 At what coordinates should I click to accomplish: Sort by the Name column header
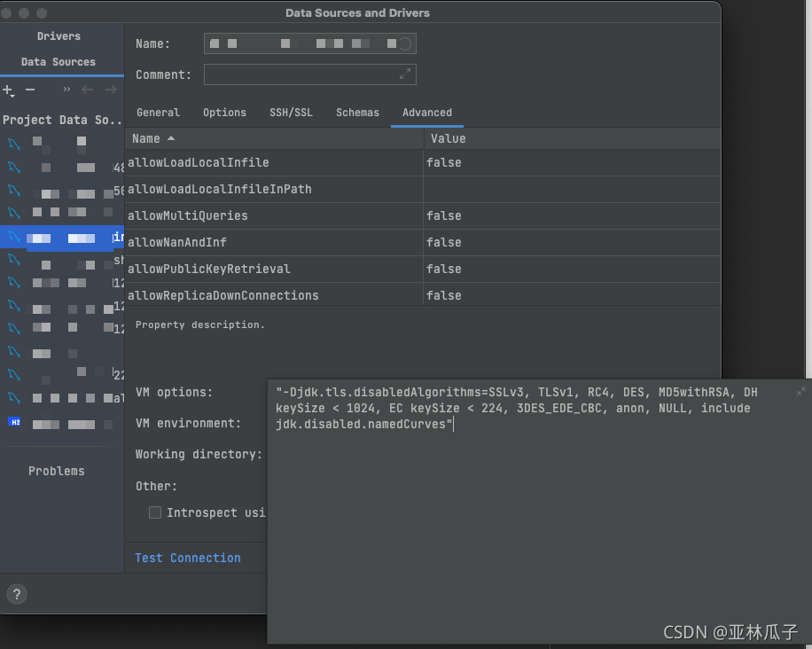coord(274,139)
